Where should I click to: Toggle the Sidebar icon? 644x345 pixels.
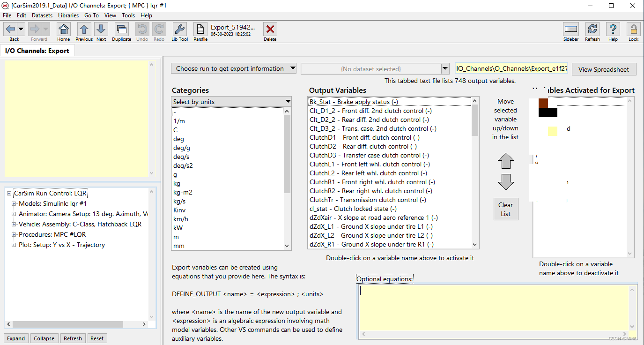571,30
